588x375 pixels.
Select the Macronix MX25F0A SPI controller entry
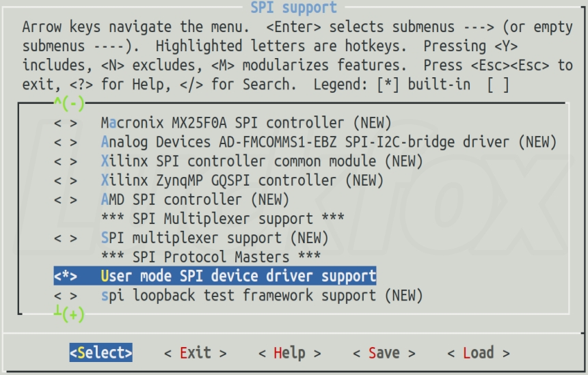(246, 123)
